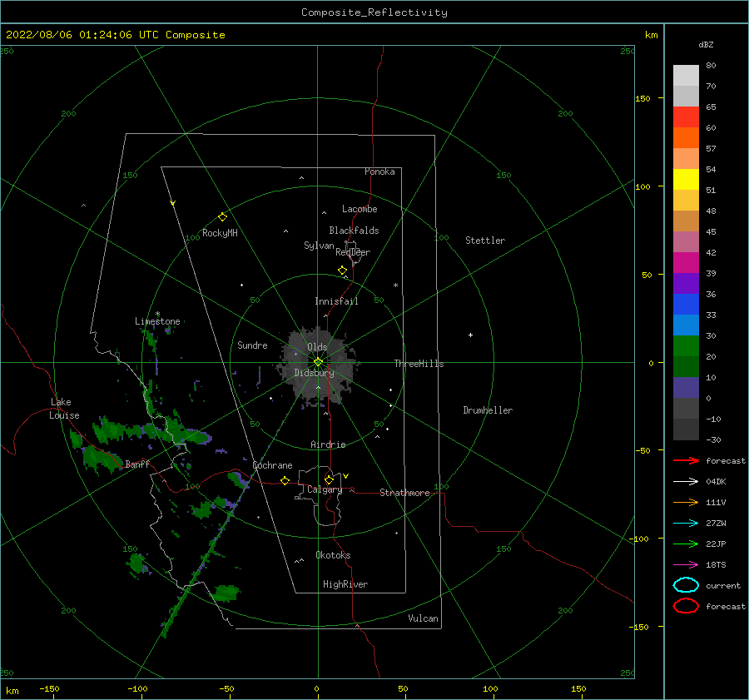Click the Drumheller label
The height and width of the screenshot is (700, 749).
[x=488, y=410]
